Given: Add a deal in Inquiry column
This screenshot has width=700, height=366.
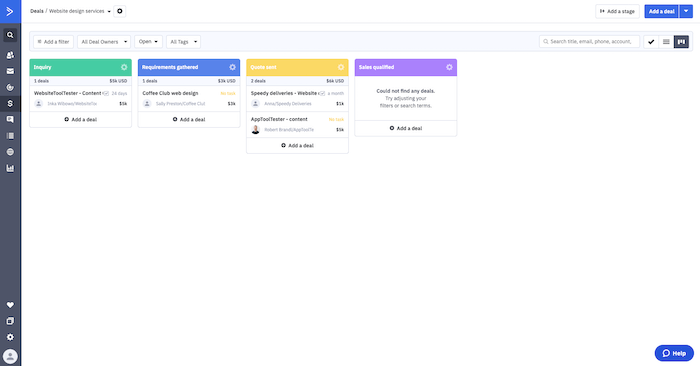Looking at the screenshot, I should [80, 119].
